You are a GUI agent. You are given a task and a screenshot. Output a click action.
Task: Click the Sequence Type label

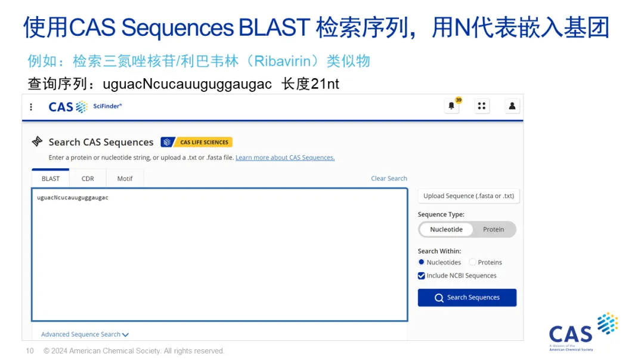coord(441,214)
